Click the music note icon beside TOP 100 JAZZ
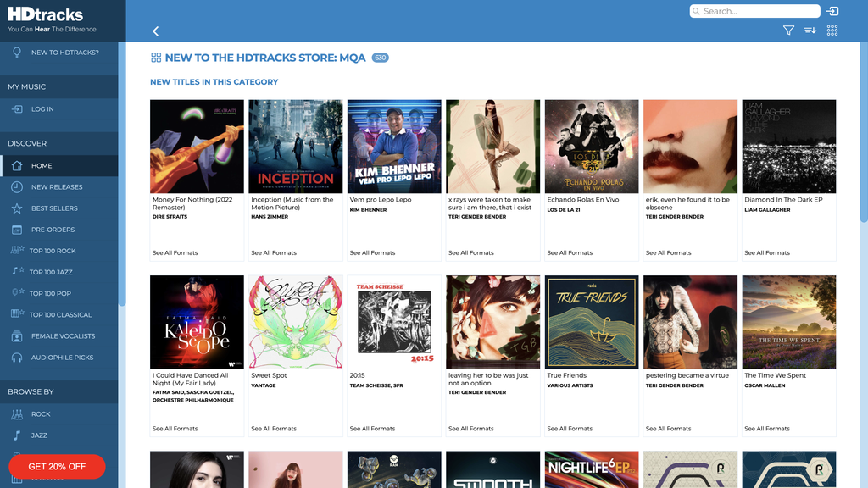868x488 pixels. pyautogui.click(x=15, y=271)
